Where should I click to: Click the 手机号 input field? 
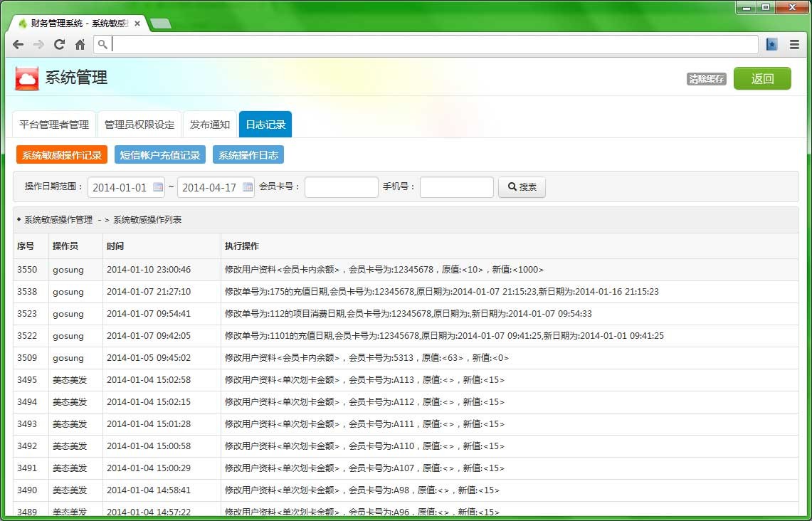click(457, 187)
